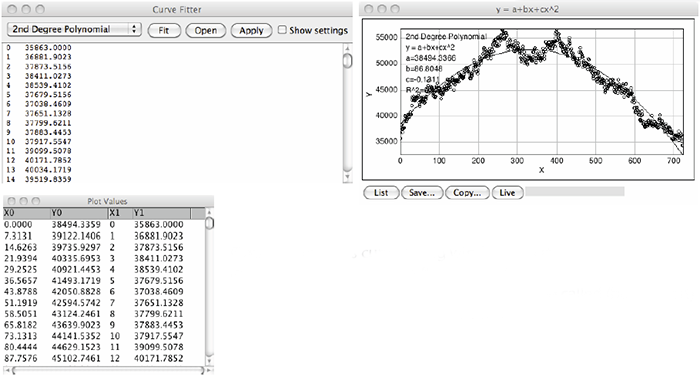Enable the Show settings checkbox
The height and width of the screenshot is (380, 700).
[282, 30]
